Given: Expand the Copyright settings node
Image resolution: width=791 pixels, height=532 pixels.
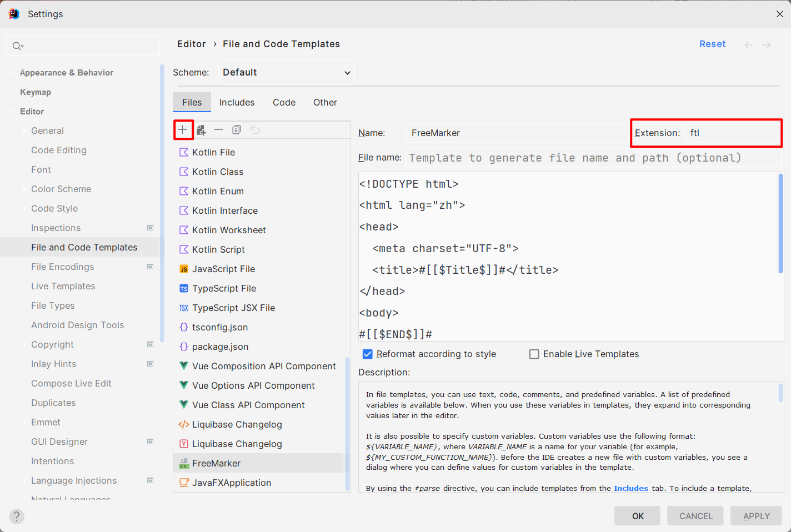Looking at the screenshot, I should click(x=24, y=345).
